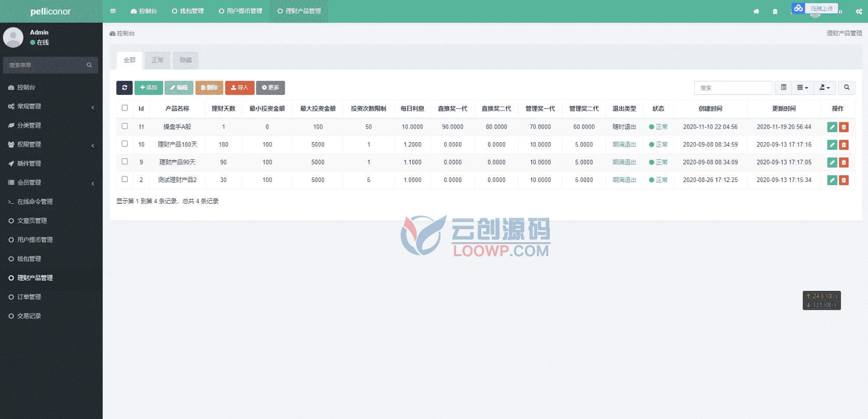Edit row 操盘手A股 with green pencil

832,127
